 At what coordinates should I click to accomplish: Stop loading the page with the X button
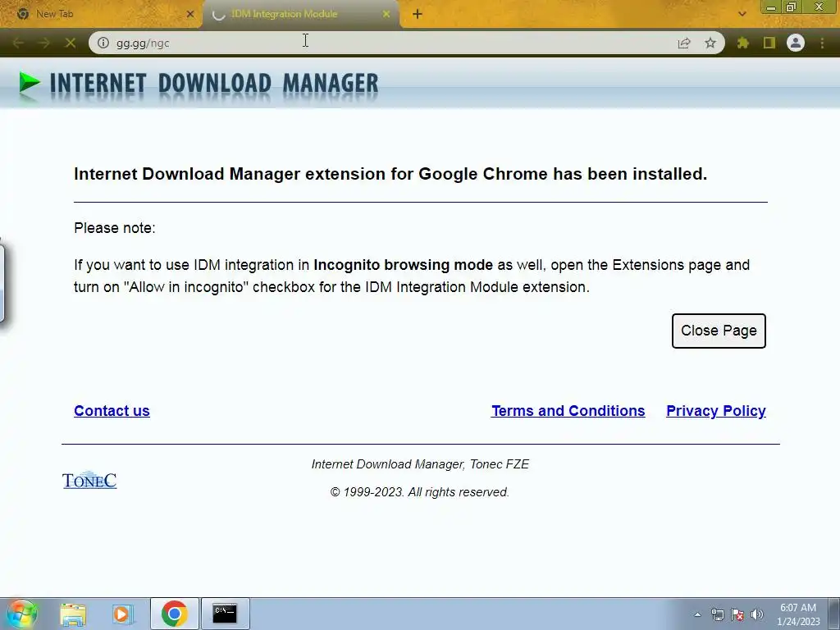click(x=71, y=43)
